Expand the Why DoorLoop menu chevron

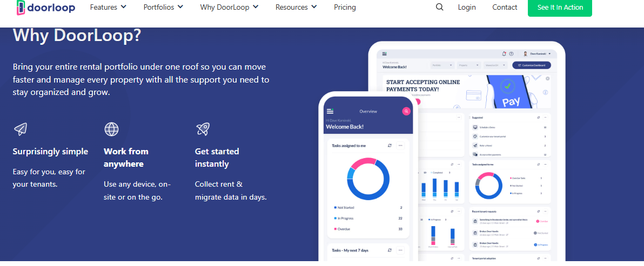coord(256,6)
